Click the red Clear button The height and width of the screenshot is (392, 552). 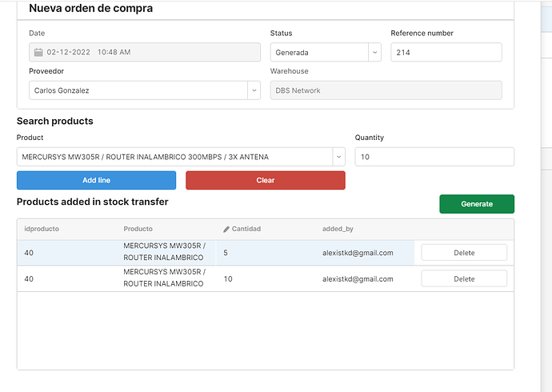coord(266,180)
